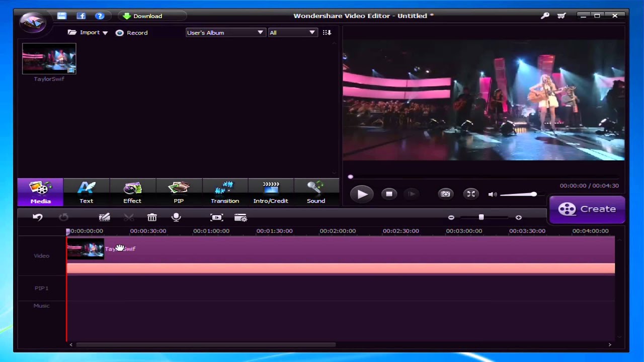
Task: Click the screen-frame play icon in timeline toolbar
Action: tap(217, 217)
